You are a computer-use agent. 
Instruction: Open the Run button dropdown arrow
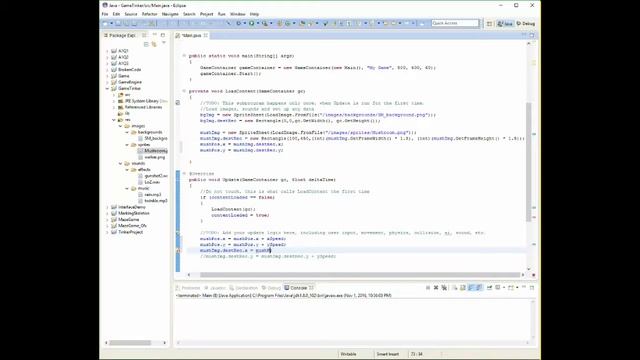click(x=258, y=23)
